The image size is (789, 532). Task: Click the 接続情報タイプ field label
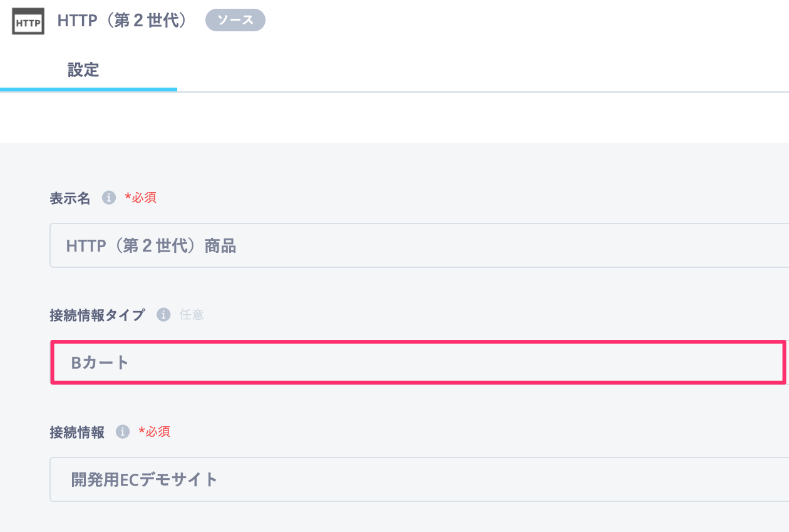coord(97,315)
